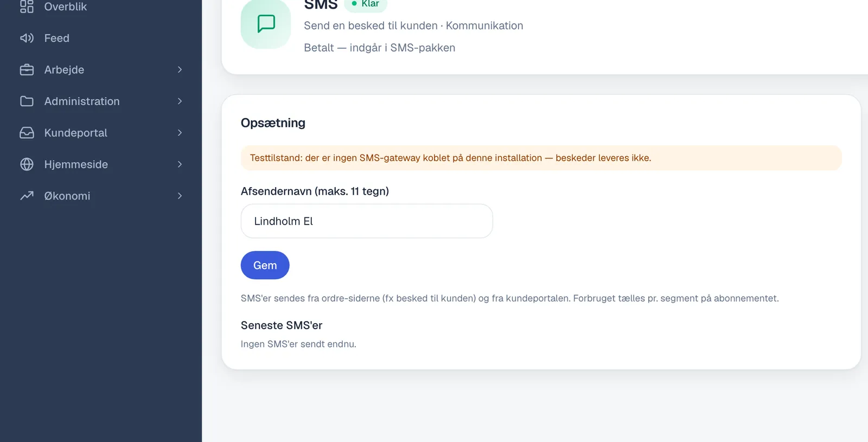Expand the Arbejde chevron

[x=180, y=69]
